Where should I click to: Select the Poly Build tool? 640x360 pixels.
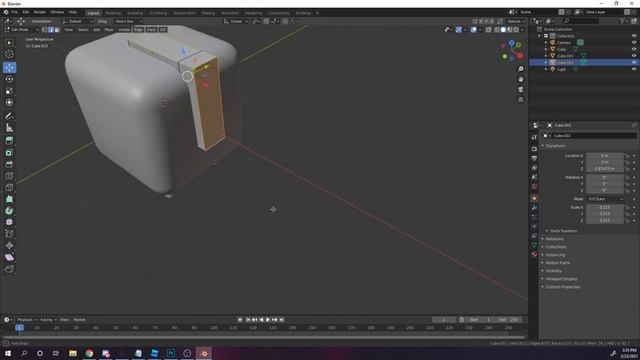click(x=9, y=199)
